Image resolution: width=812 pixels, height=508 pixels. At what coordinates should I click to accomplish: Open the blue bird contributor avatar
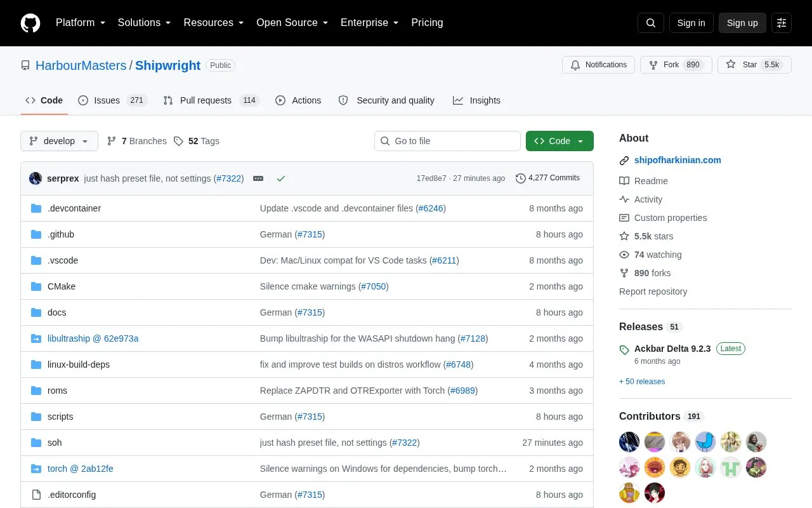(x=705, y=442)
